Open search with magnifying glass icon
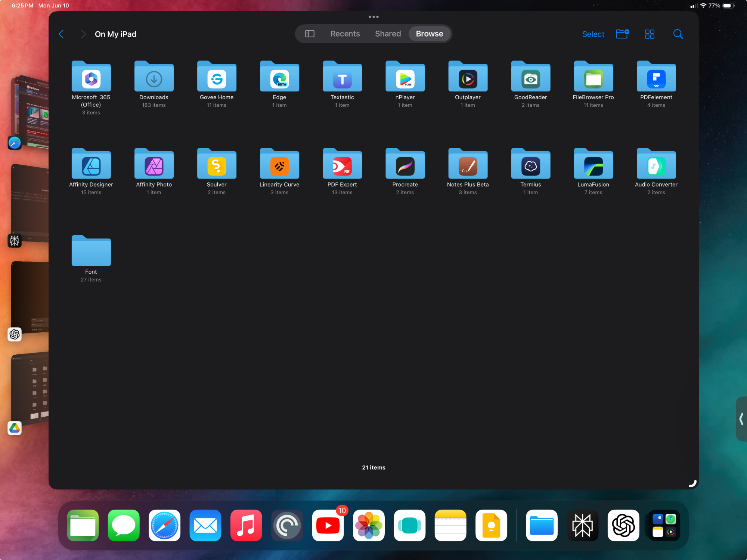This screenshot has width=747, height=560. point(678,34)
